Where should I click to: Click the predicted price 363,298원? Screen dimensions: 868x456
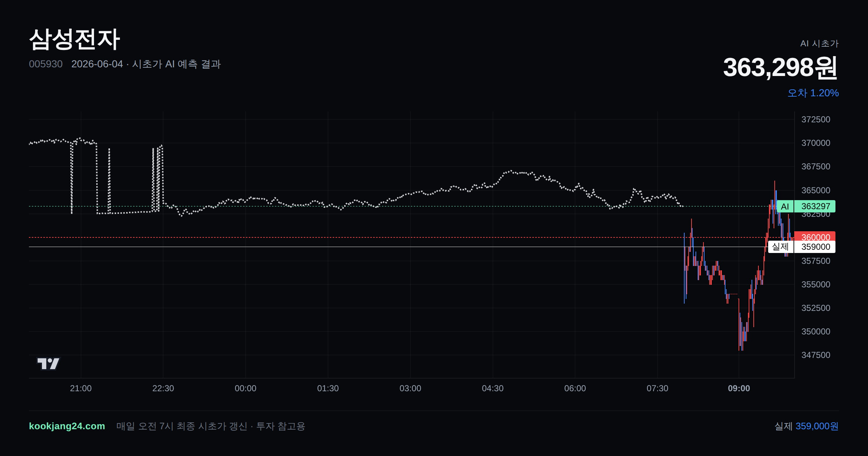pyautogui.click(x=780, y=68)
